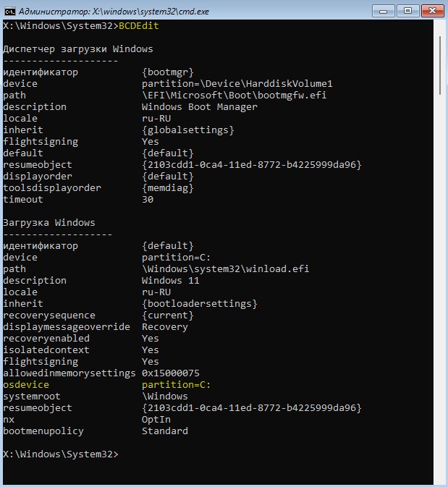Click the vertical scrollbar thumb
Viewport: 448px width, 487px height.
pyautogui.click(x=440, y=66)
